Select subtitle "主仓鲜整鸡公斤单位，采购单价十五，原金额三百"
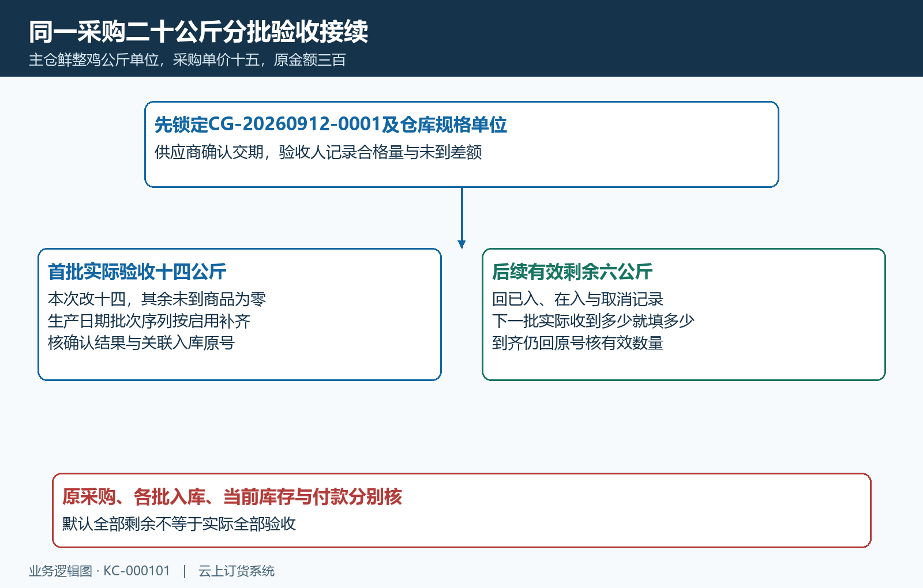 pyautogui.click(x=187, y=60)
